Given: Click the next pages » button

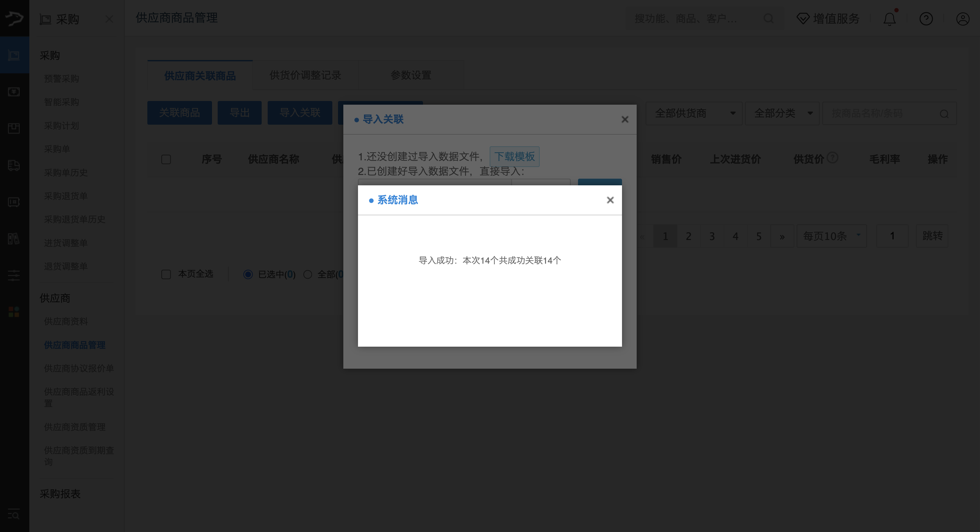Looking at the screenshot, I should click(782, 236).
